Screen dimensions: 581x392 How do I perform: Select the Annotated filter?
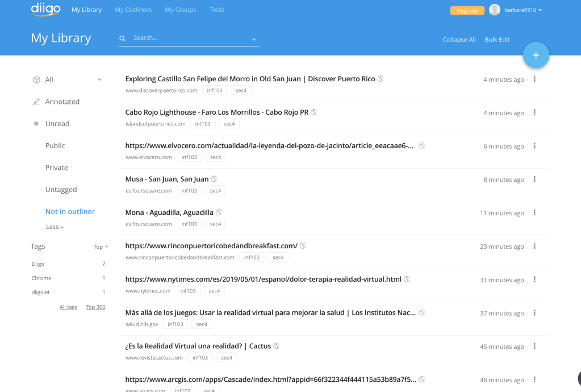[62, 102]
